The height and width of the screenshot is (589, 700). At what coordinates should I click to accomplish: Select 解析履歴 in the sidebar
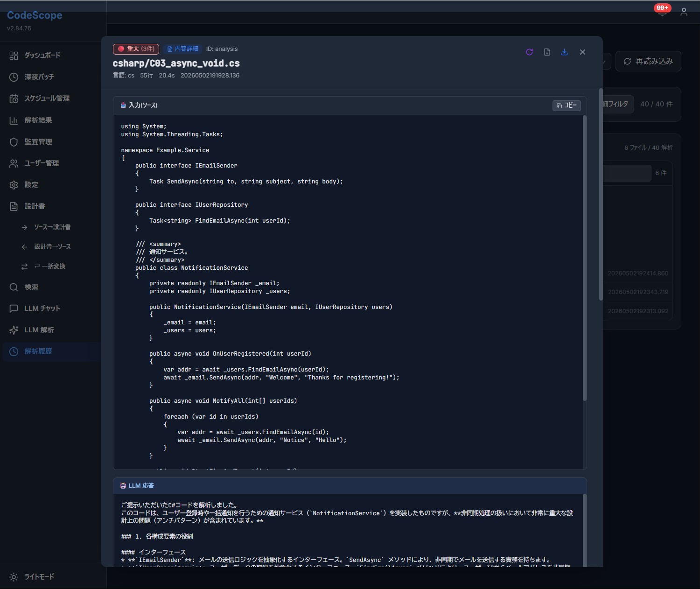51,351
